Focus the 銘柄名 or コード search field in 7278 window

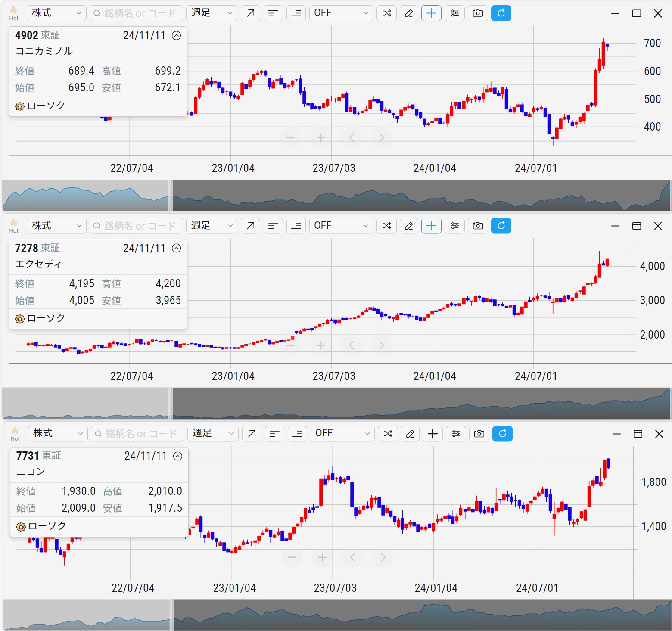[136, 225]
